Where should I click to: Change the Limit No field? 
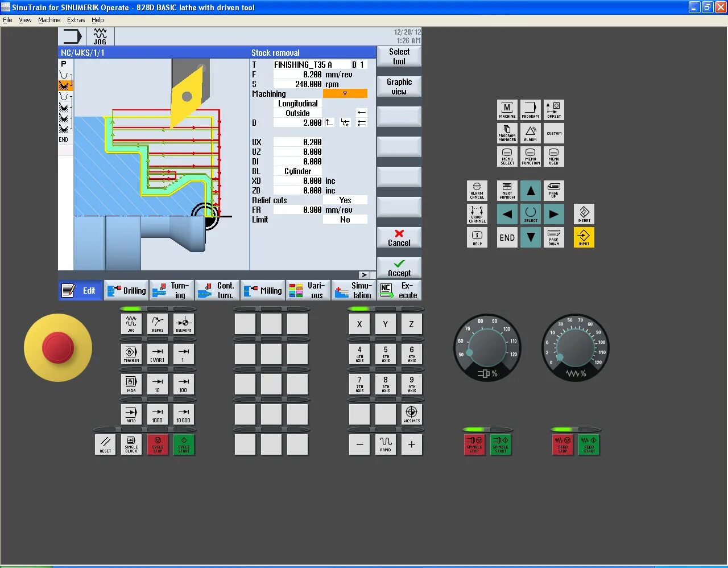click(x=345, y=220)
